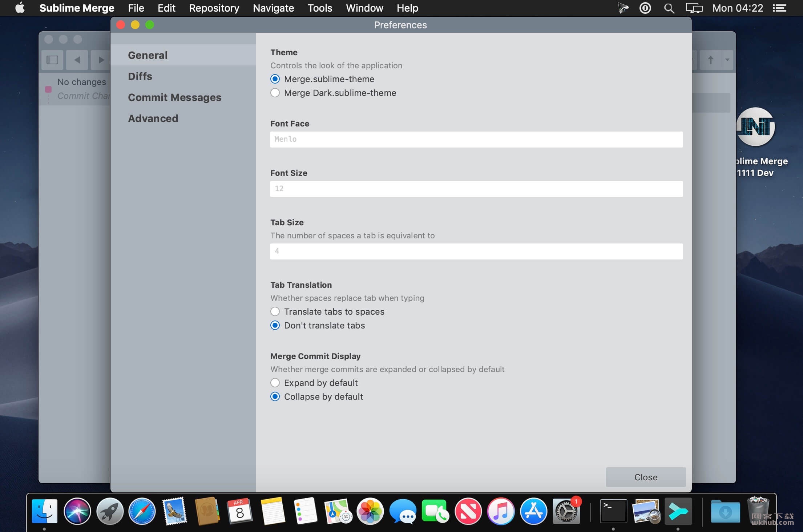Viewport: 803px width, 532px height.
Task: Open the Help menu
Action: coord(407,8)
